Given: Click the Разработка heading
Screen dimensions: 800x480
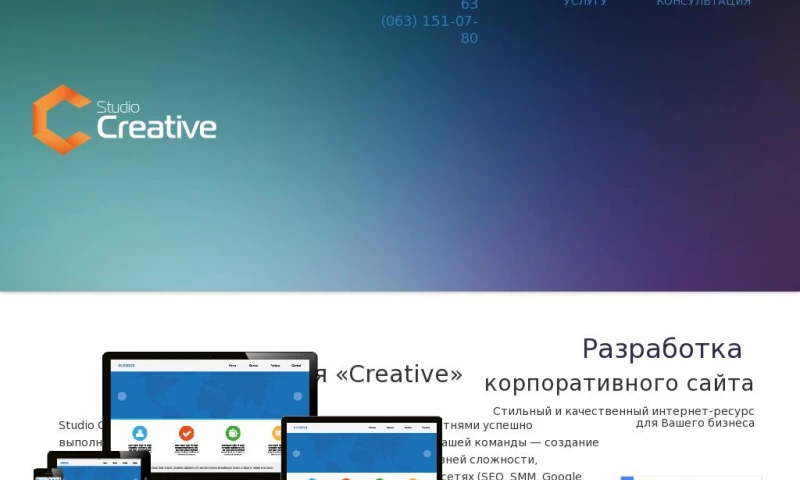Looking at the screenshot, I should (x=662, y=349).
